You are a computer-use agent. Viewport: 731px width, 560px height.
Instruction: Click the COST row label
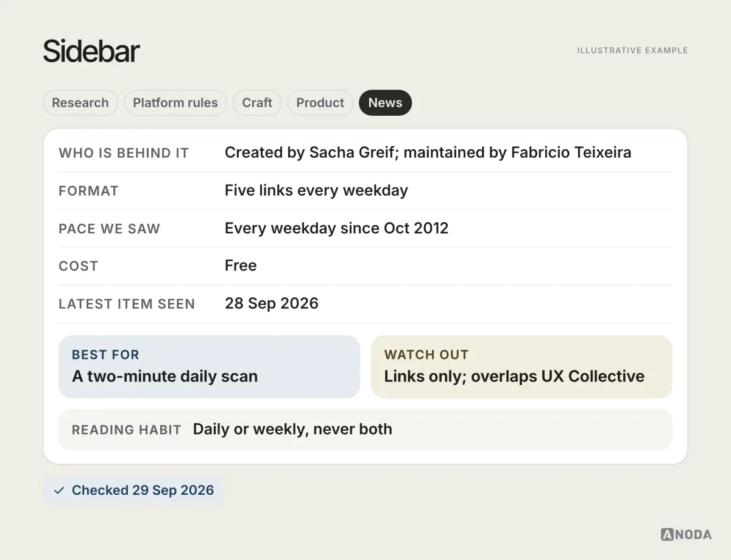point(78,266)
